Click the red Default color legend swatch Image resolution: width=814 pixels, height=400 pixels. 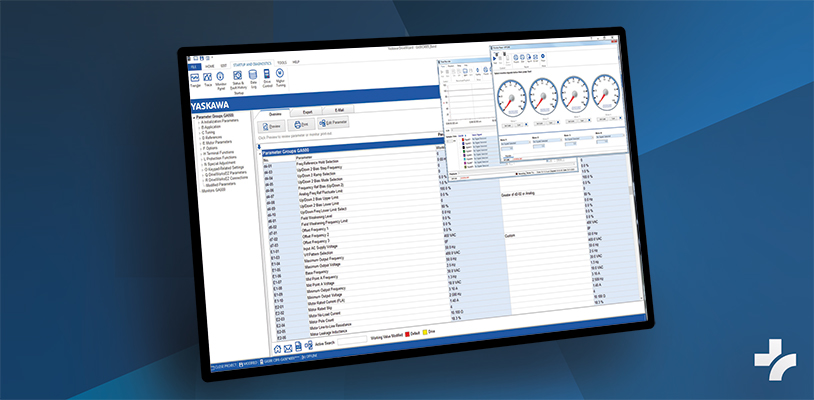408,335
